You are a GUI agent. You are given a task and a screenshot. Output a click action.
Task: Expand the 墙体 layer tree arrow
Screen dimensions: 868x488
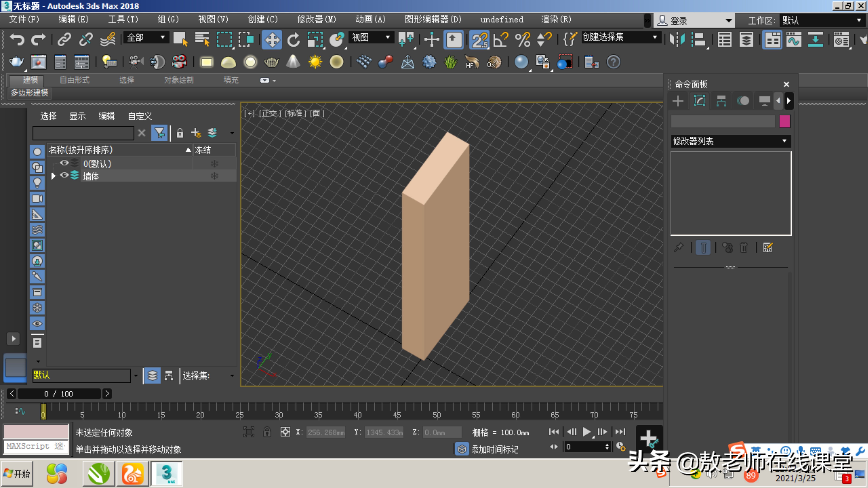[53, 176]
